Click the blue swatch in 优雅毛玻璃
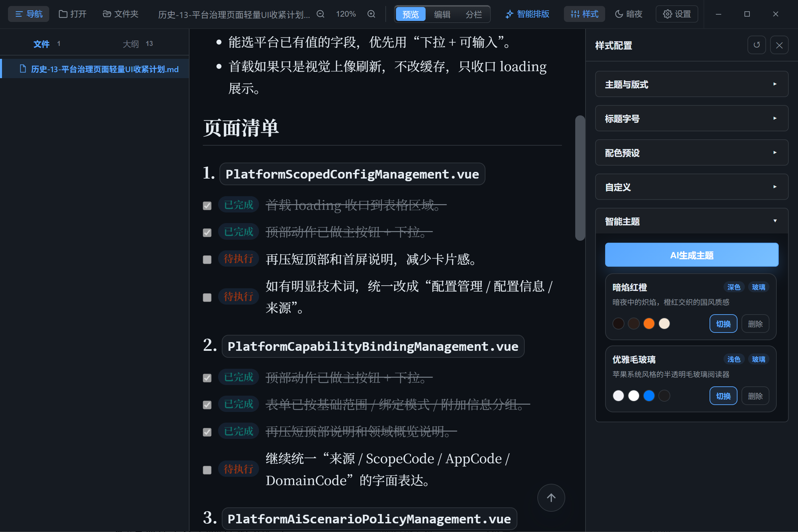Image resolution: width=798 pixels, height=532 pixels. (x=649, y=395)
